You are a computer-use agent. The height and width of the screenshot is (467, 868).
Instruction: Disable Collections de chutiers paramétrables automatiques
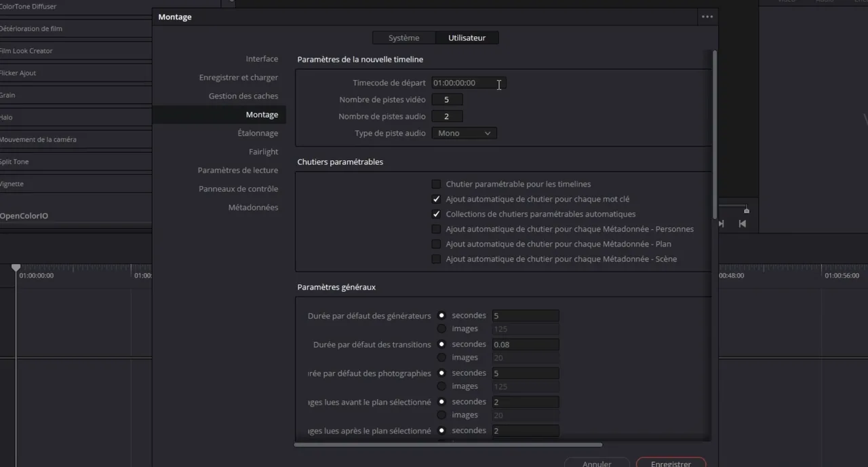436,214
